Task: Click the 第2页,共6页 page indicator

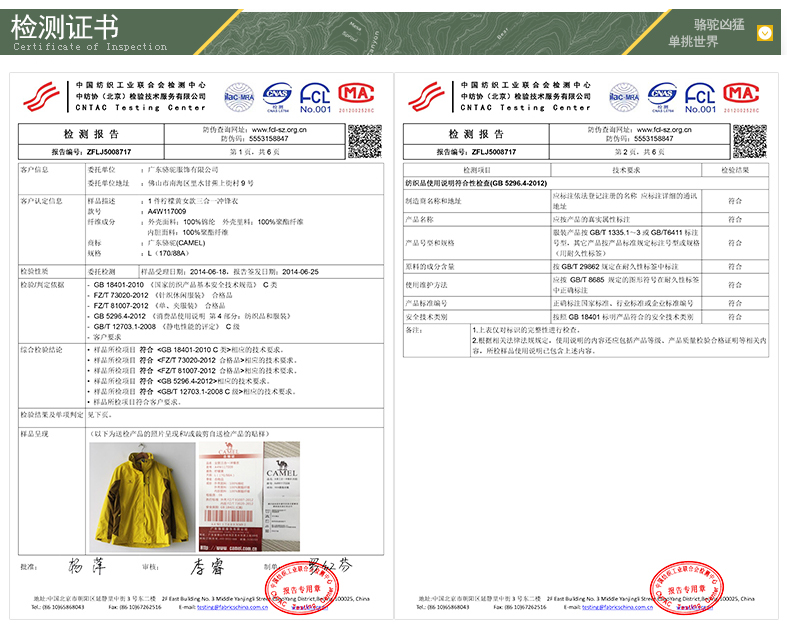Action: tap(639, 152)
